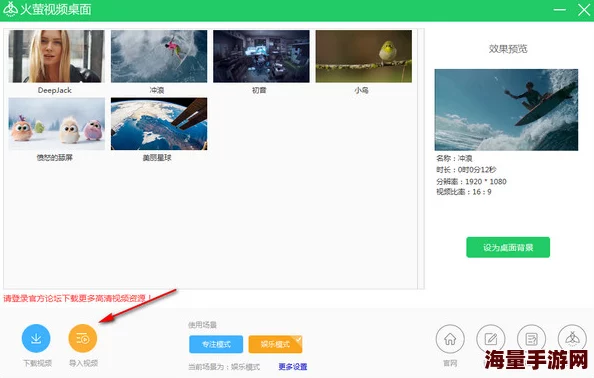Screen dimensions: 594x378
Task: Open the 更多设置 link
Action: 292,367
